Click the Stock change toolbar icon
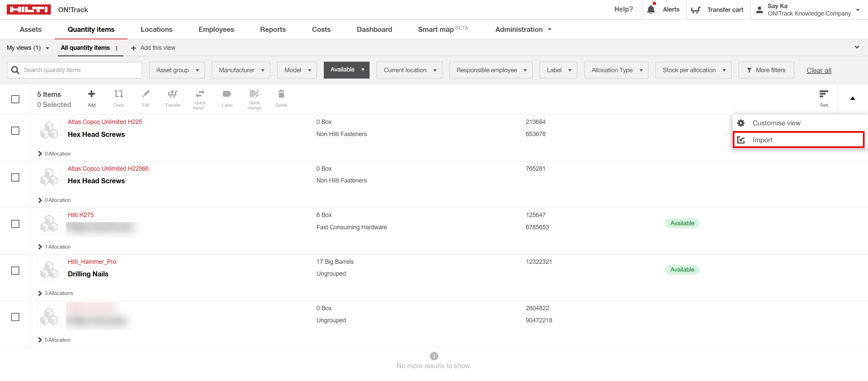The width and height of the screenshot is (868, 381). 254,94
